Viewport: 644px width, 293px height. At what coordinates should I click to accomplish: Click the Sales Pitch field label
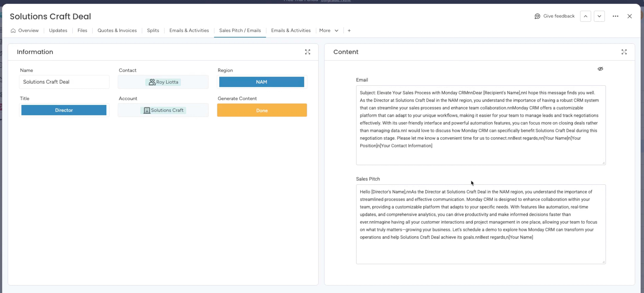coord(368,179)
